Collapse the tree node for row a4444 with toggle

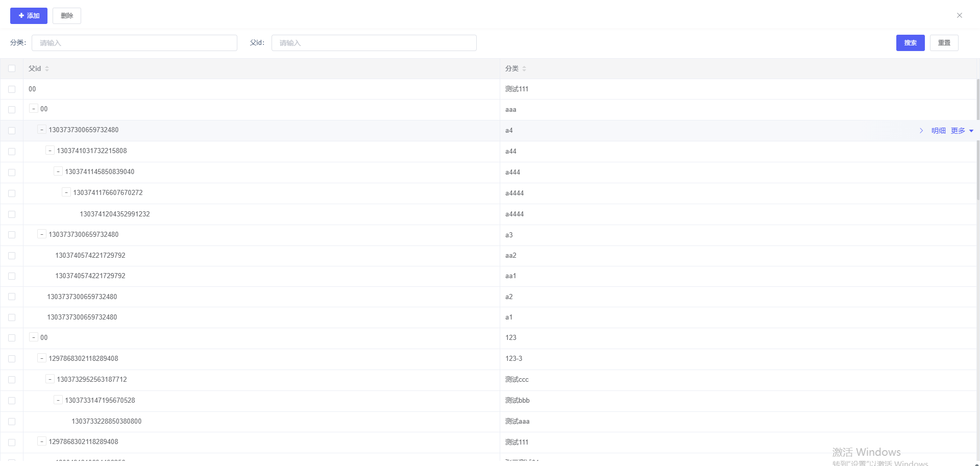pyautogui.click(x=66, y=192)
